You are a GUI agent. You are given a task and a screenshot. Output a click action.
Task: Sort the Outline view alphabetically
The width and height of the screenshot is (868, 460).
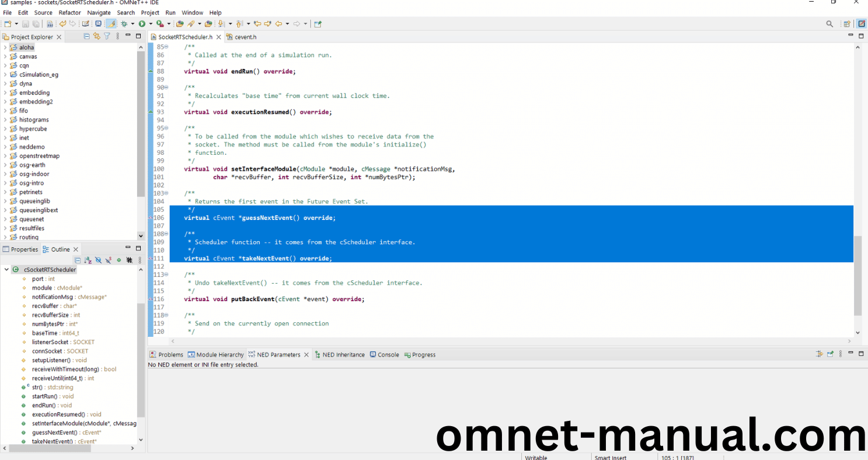[88, 260]
